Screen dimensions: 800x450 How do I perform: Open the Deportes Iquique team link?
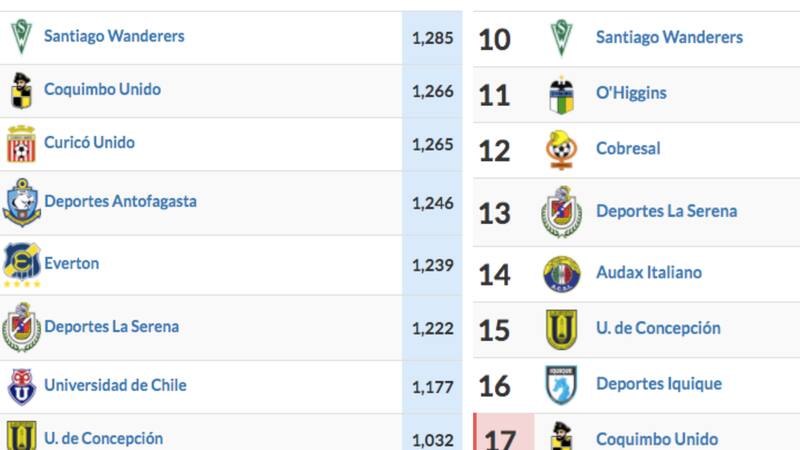pyautogui.click(x=659, y=384)
